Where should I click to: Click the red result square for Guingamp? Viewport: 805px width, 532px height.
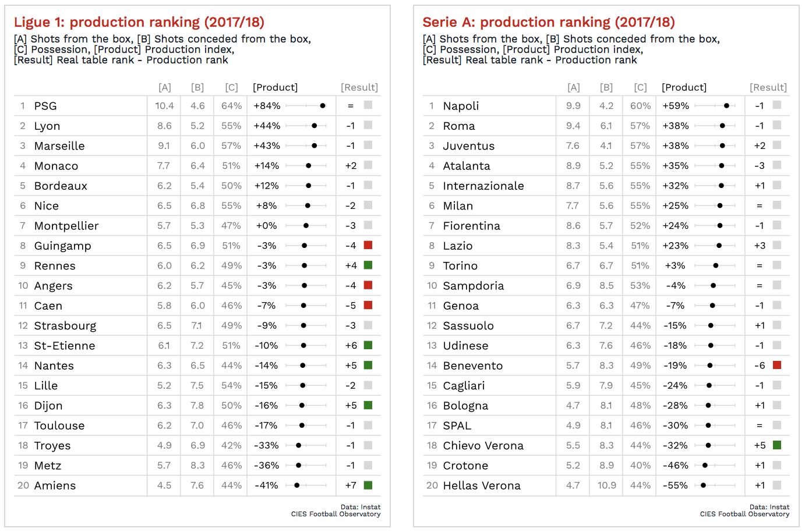coord(368,245)
